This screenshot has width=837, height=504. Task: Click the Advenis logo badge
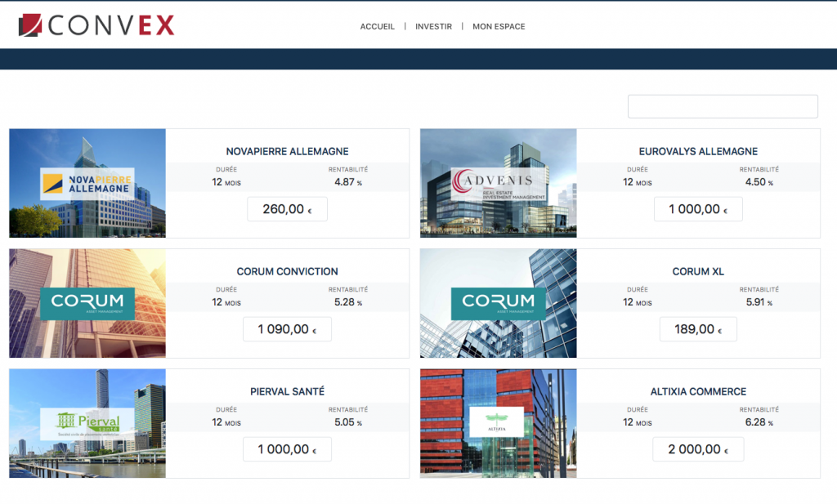coord(498,184)
